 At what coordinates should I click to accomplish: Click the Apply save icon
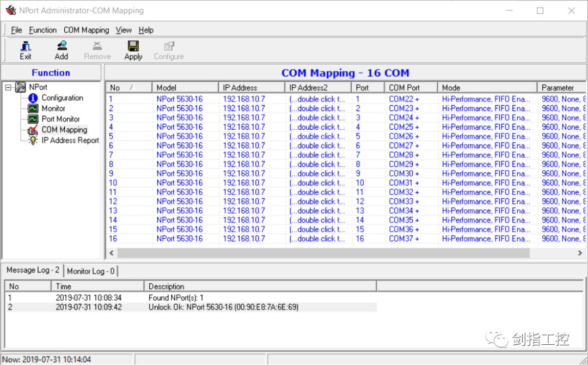[133, 46]
